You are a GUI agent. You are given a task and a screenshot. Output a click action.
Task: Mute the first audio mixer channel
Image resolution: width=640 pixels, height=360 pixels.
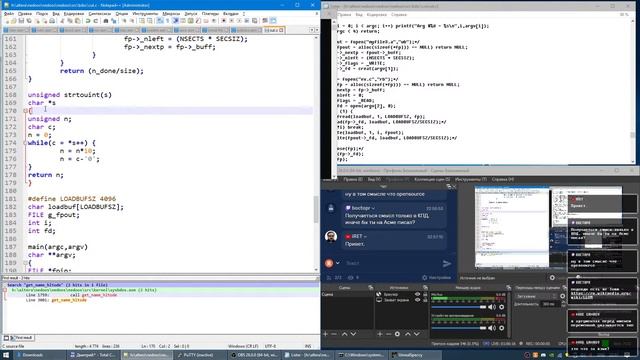492,307
